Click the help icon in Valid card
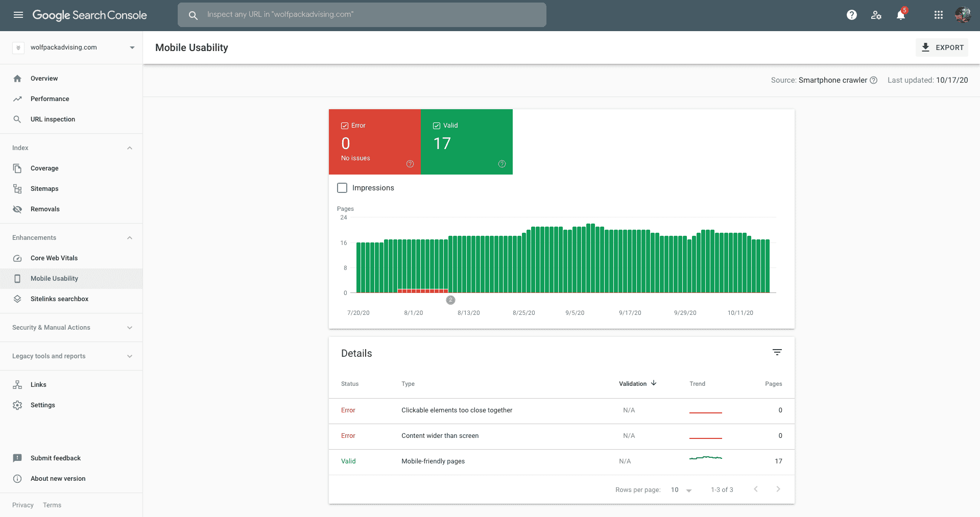 [502, 164]
